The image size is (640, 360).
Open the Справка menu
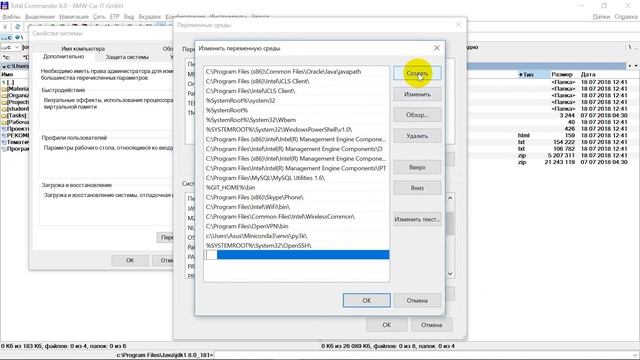[626, 17]
